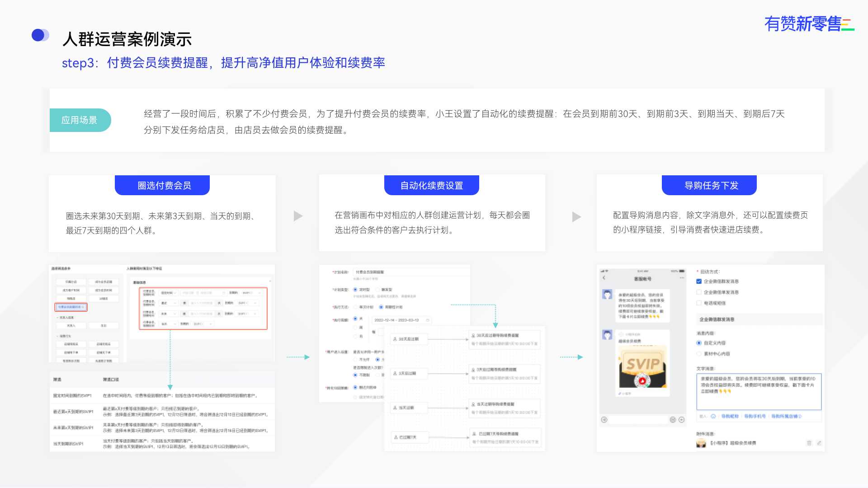The width and height of the screenshot is (868, 488).
Task: Select the 不允许 radio under user entry settings
Action: (x=355, y=360)
